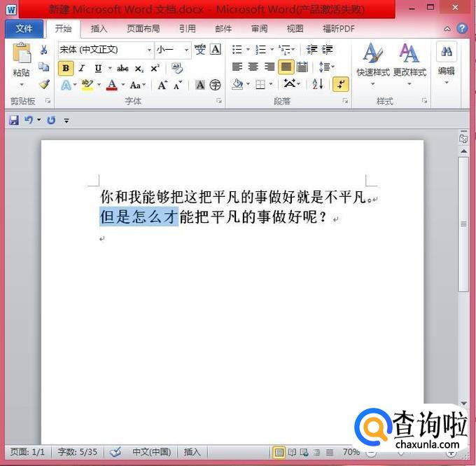476x466 pixels.
Task: Expand undo history dropdown arrow
Action: pos(39,121)
